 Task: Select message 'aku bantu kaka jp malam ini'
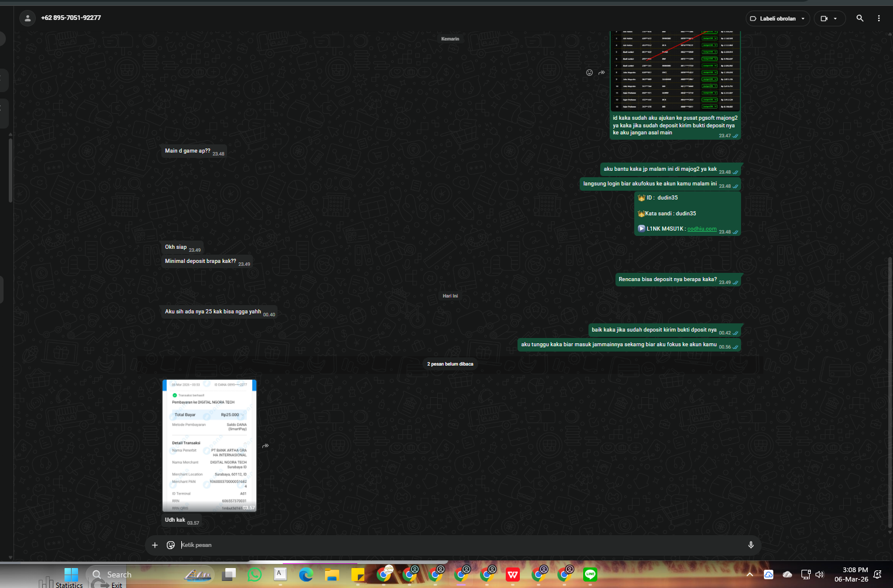click(671, 170)
